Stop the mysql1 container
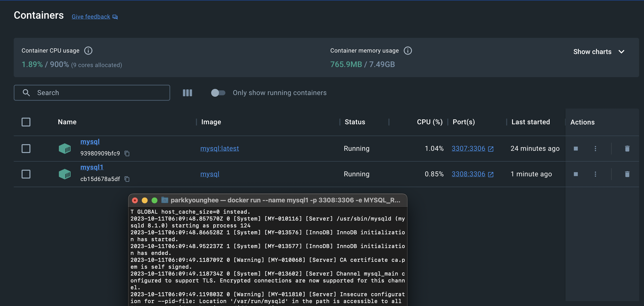The image size is (644, 306). pyautogui.click(x=576, y=174)
